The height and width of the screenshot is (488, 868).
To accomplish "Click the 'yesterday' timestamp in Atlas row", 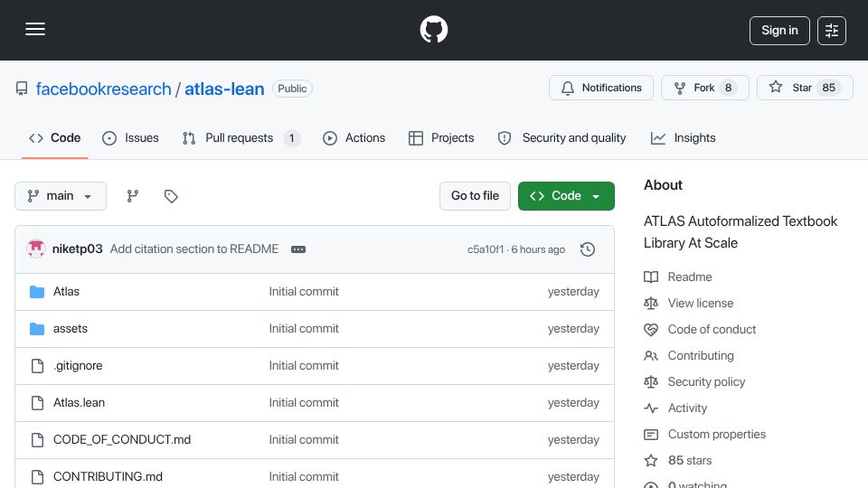I will coord(573,292).
